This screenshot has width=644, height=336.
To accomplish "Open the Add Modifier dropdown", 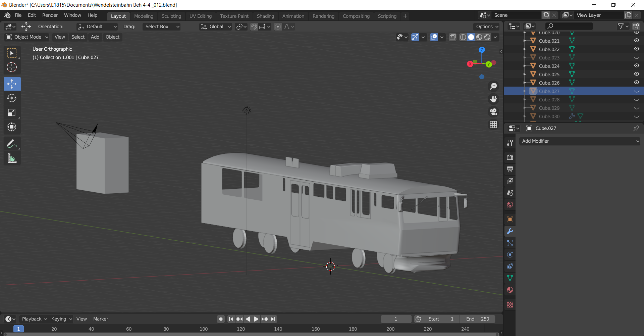I will pyautogui.click(x=579, y=141).
